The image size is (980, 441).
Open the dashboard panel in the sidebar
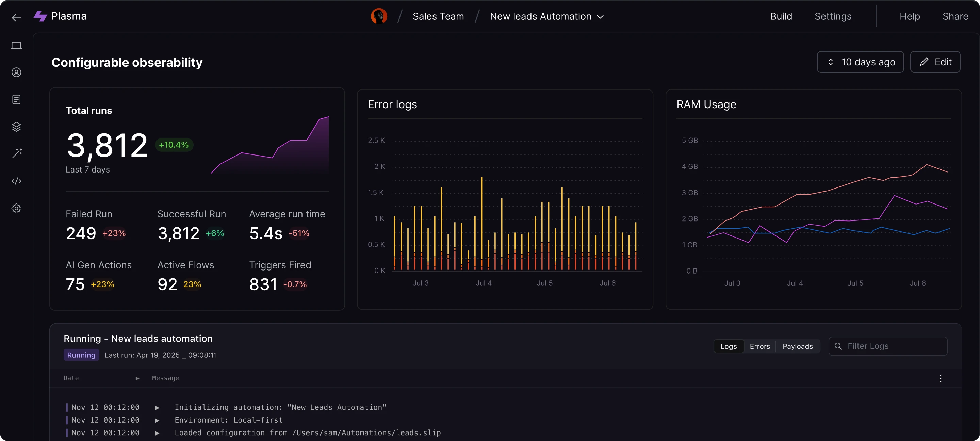click(x=16, y=45)
